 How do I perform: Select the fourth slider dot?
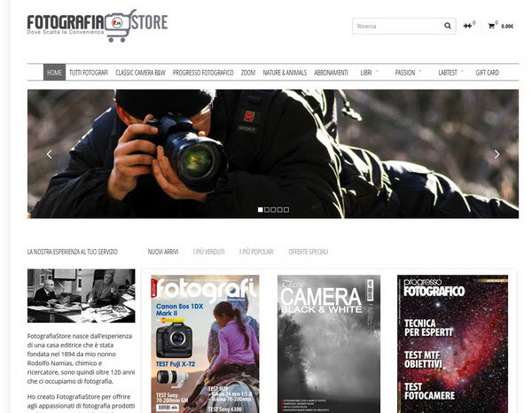[279, 210]
